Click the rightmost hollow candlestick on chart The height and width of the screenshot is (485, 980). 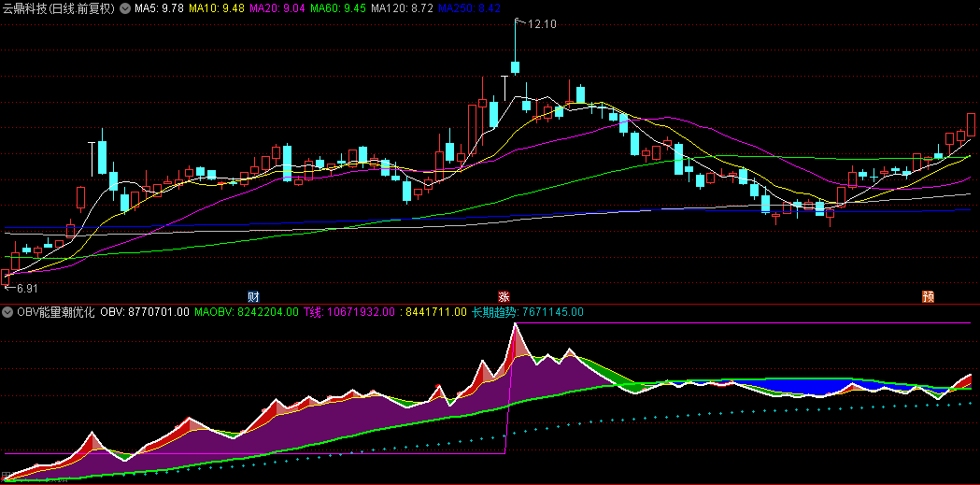972,123
